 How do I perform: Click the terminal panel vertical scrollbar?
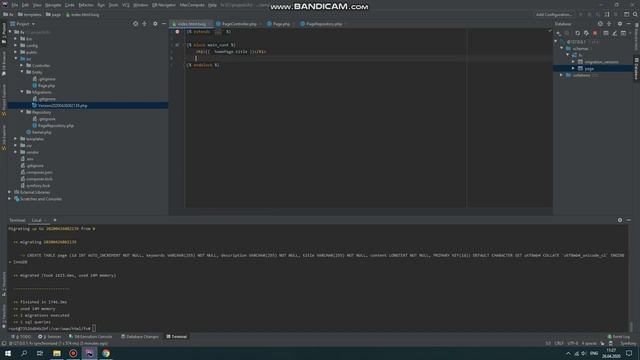pyautogui.click(x=631, y=327)
